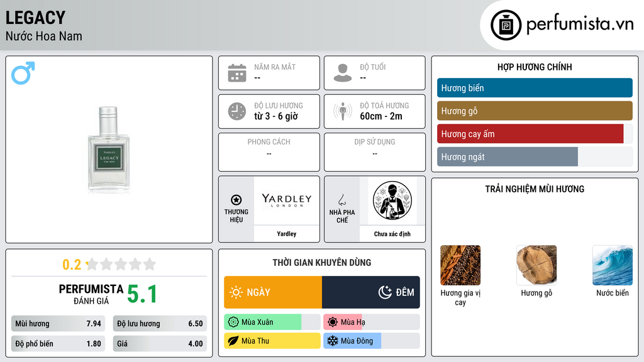The width and height of the screenshot is (644, 362).
Task: Click the Nước biển wave image
Action: click(613, 265)
